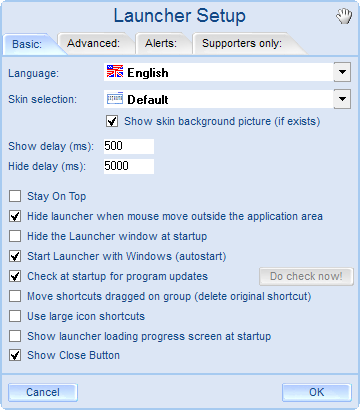Open the Language dropdown arrow
Viewport: 360px width, 410px height.
[342, 72]
